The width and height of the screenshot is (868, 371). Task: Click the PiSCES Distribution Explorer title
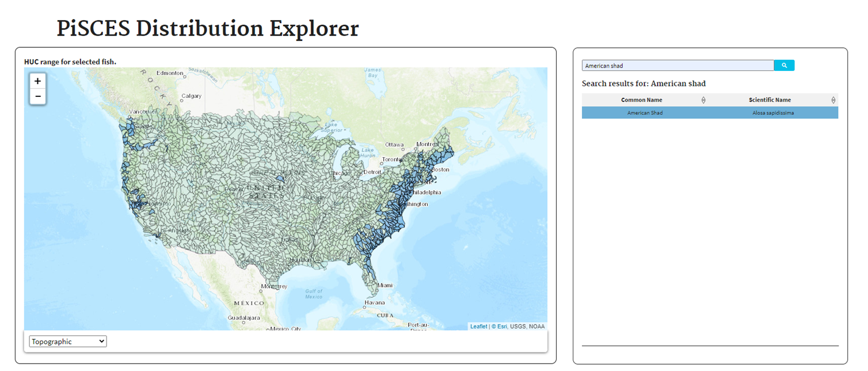(208, 28)
